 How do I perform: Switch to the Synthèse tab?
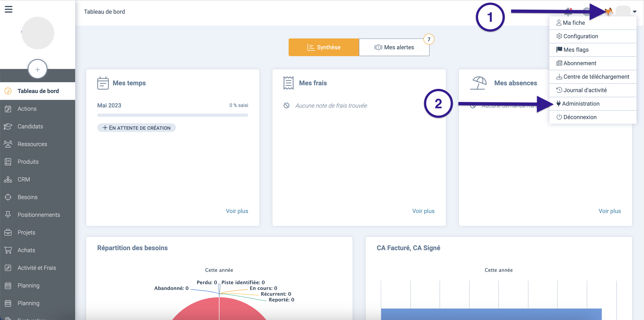coord(324,47)
